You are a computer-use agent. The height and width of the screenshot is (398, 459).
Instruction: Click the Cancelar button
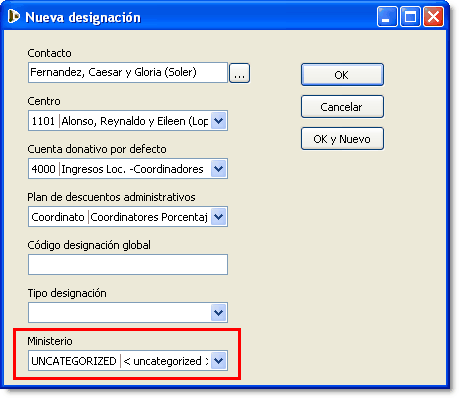pos(342,107)
